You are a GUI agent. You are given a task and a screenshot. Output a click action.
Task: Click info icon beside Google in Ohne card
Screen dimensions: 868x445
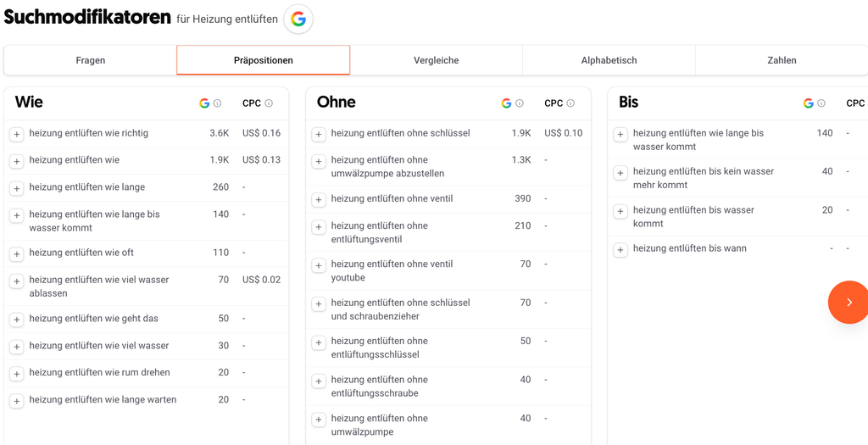[520, 103]
